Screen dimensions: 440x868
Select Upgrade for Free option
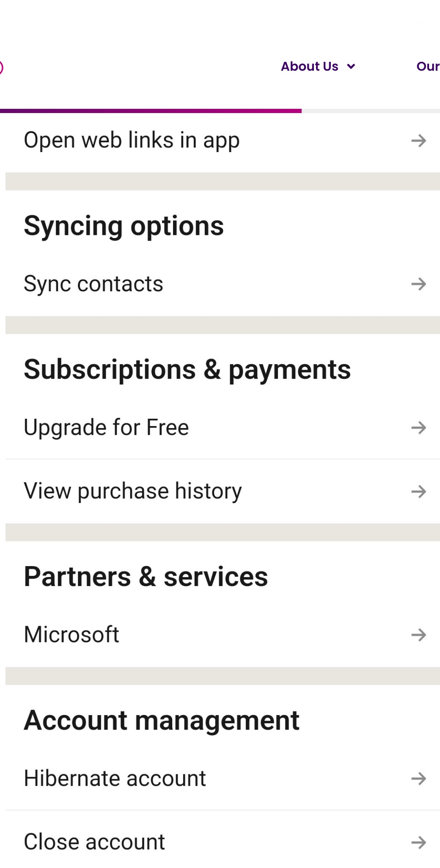106,427
